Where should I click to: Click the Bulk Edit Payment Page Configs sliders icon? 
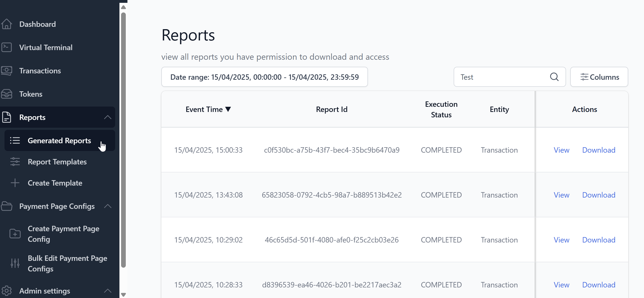pyautogui.click(x=15, y=263)
